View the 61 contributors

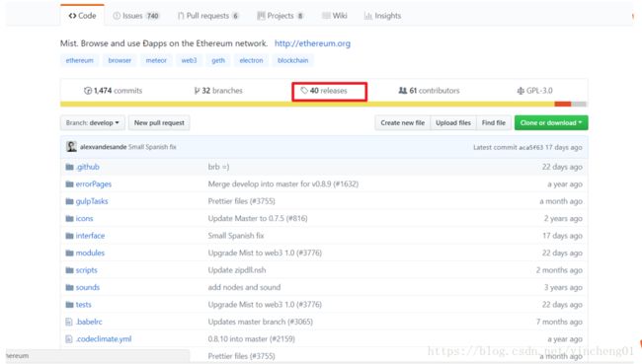429,91
